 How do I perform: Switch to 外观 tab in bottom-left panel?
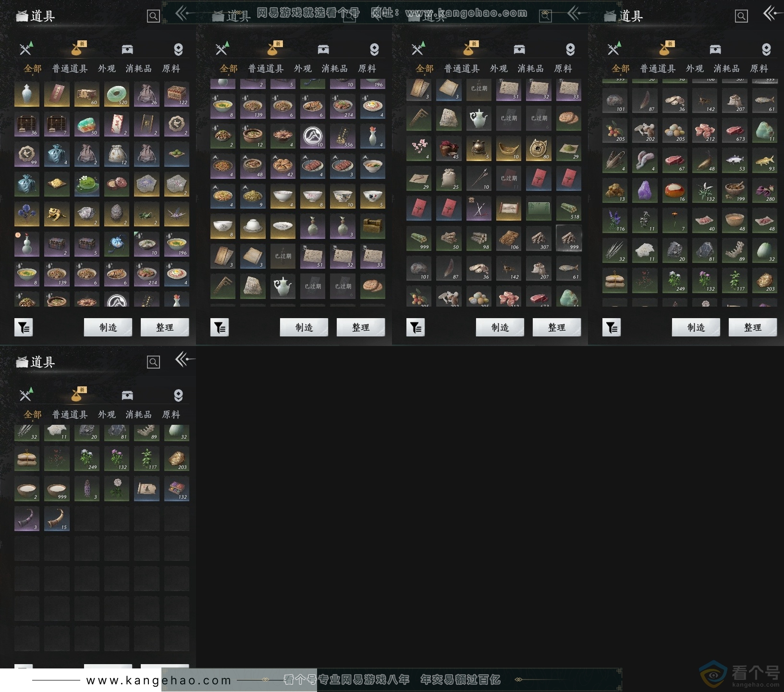(x=107, y=415)
